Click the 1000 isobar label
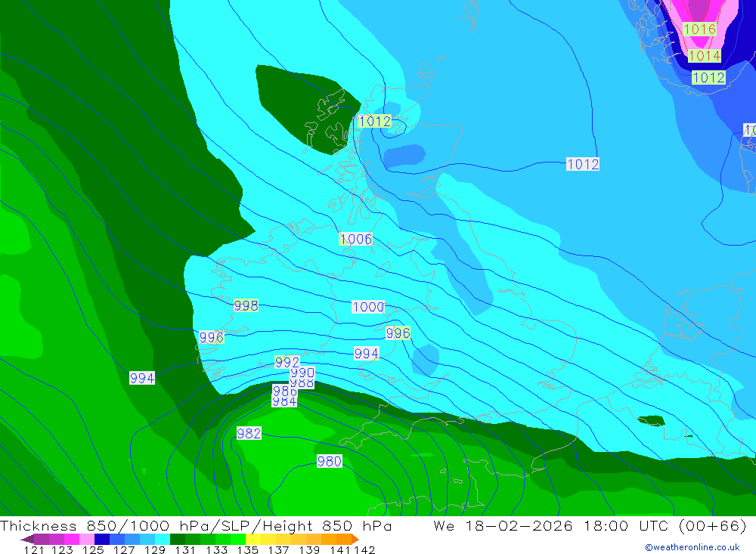756x554 pixels. (368, 307)
